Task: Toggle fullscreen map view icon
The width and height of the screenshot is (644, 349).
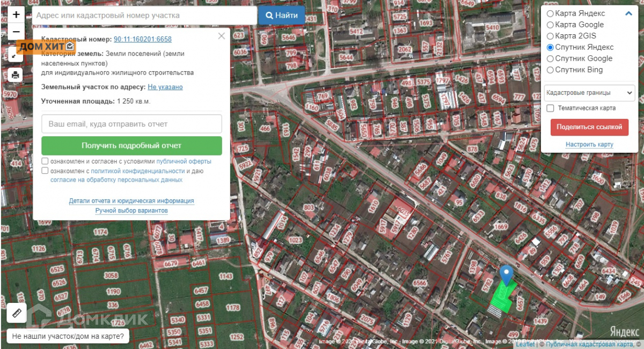Action: [x=14, y=54]
